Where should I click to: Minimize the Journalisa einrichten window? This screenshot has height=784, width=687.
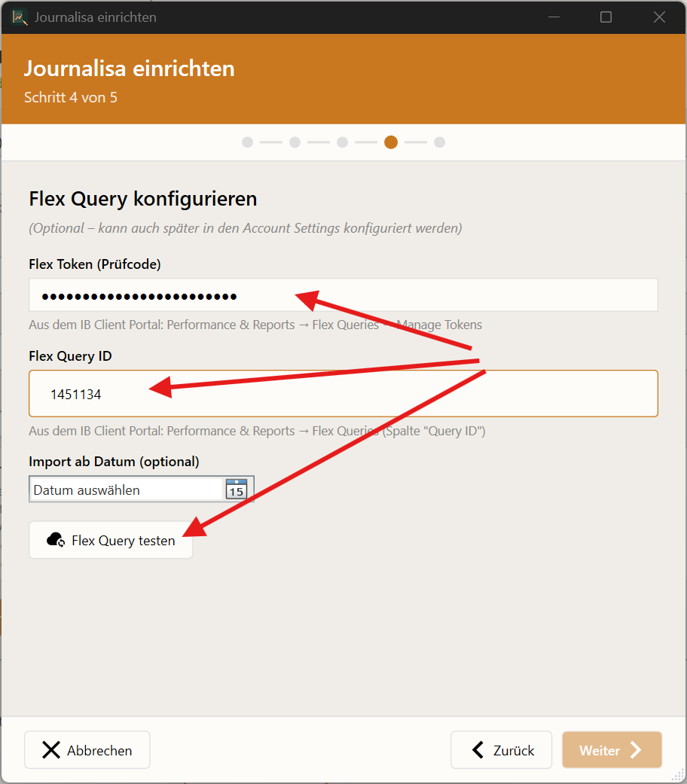554,17
